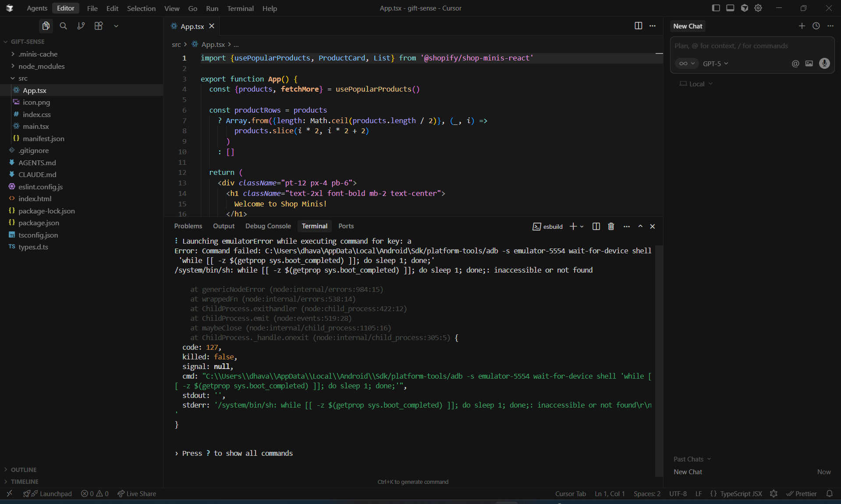Viewport: 841px width, 504px height.
Task: Open editor more actions menu
Action: click(x=653, y=26)
